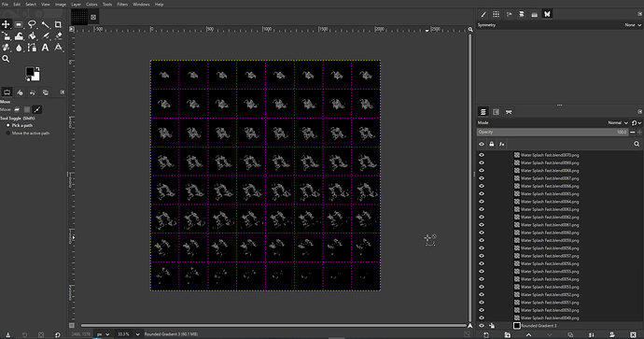644x339 pixels.
Task: Select the Heal tool
Action: 6,48
